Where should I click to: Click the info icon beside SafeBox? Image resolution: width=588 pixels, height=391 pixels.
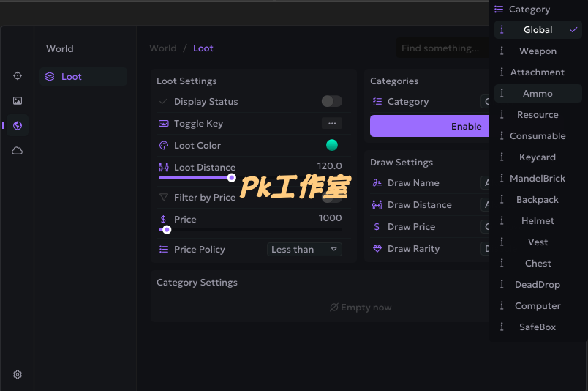502,327
